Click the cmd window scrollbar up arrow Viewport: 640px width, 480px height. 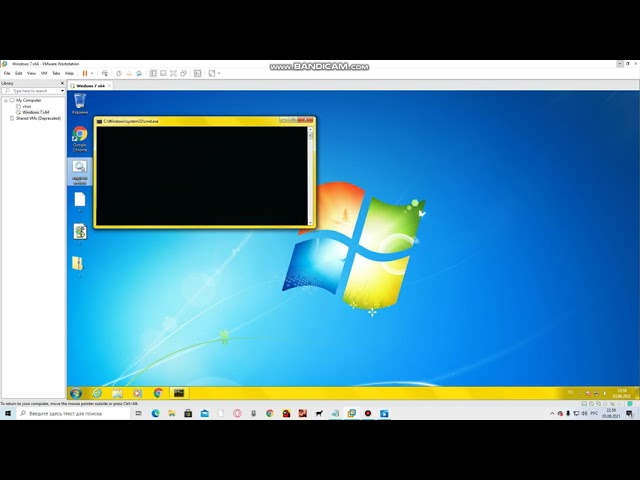[x=310, y=129]
